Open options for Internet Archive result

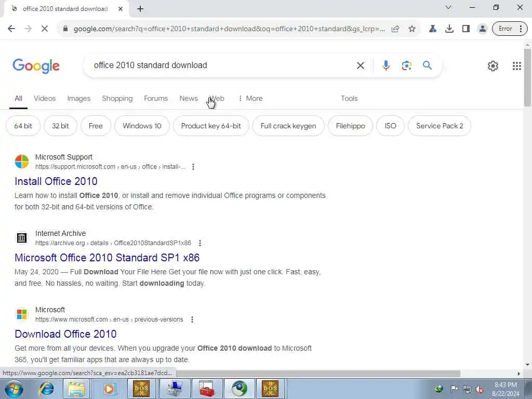click(200, 243)
